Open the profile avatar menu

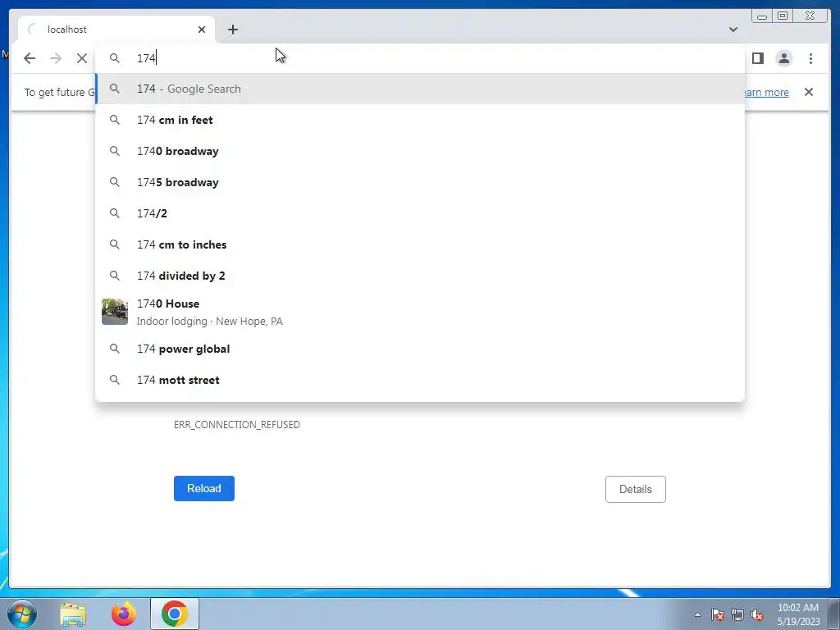click(783, 58)
